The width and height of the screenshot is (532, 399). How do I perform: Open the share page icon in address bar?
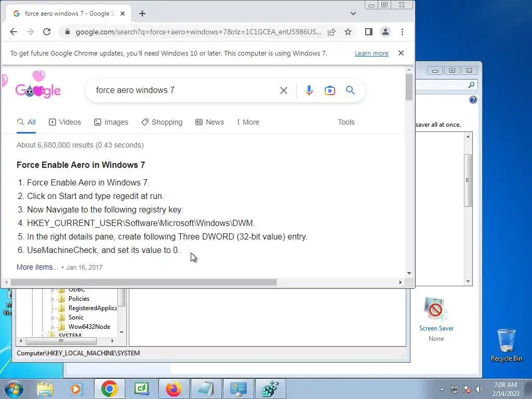point(331,32)
